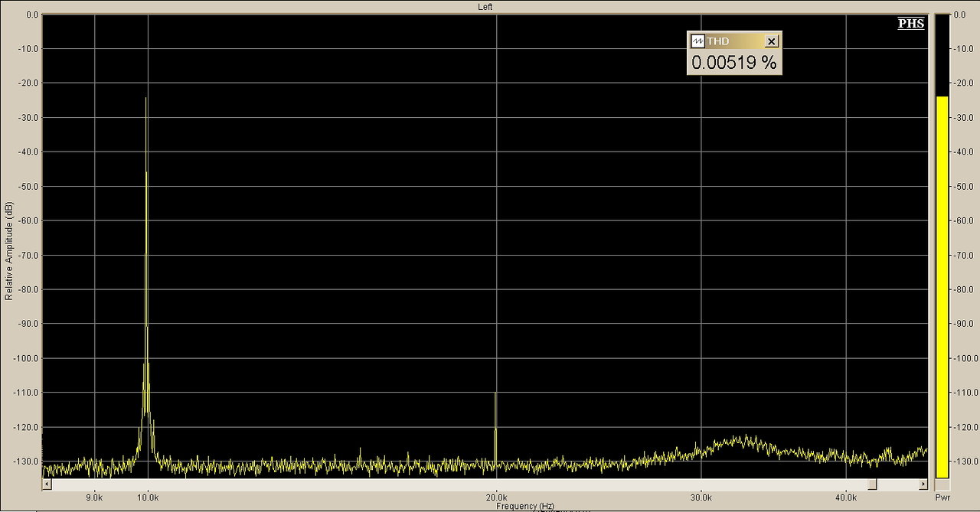This screenshot has width=980, height=512.
Task: Click -100.0 on the Relative Amplitude axis
Action: click(x=24, y=358)
